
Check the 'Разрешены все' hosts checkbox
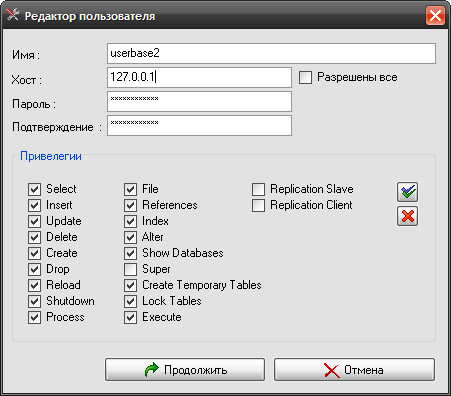pos(305,77)
